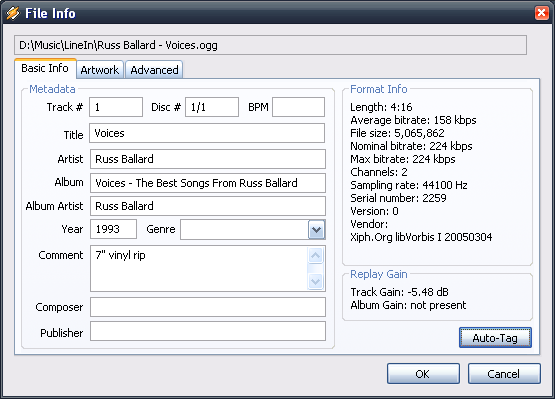Switch to the Artwork tab
The width and height of the screenshot is (555, 399).
point(100,70)
